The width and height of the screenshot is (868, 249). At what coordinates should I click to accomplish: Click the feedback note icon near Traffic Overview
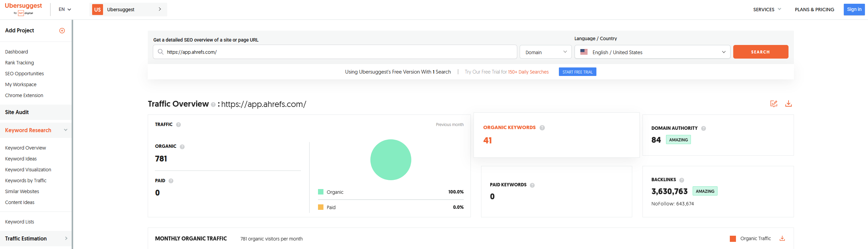point(774,104)
